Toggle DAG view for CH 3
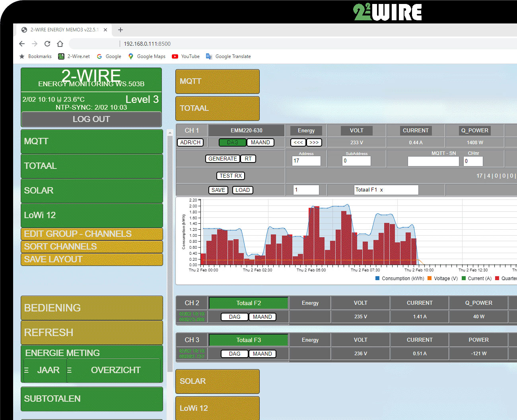 tap(235, 354)
